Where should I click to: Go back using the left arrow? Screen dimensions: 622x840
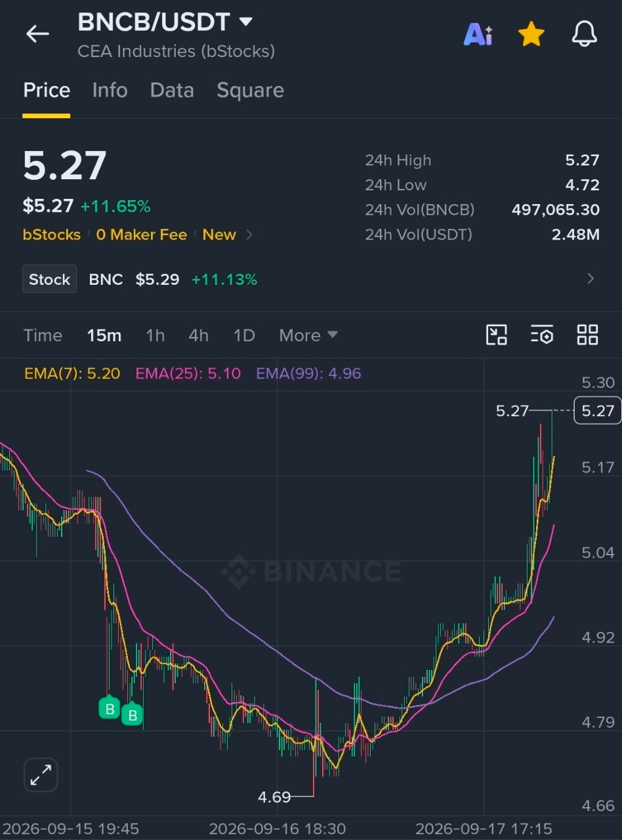click(x=37, y=34)
